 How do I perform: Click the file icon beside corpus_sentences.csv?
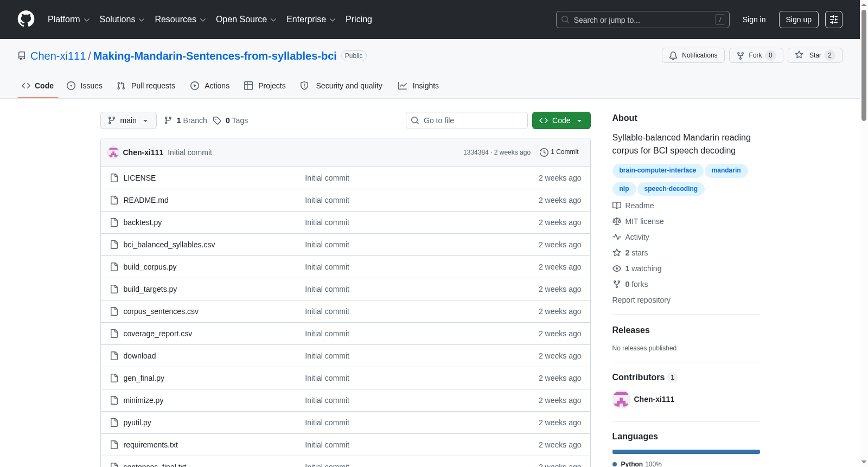(114, 311)
